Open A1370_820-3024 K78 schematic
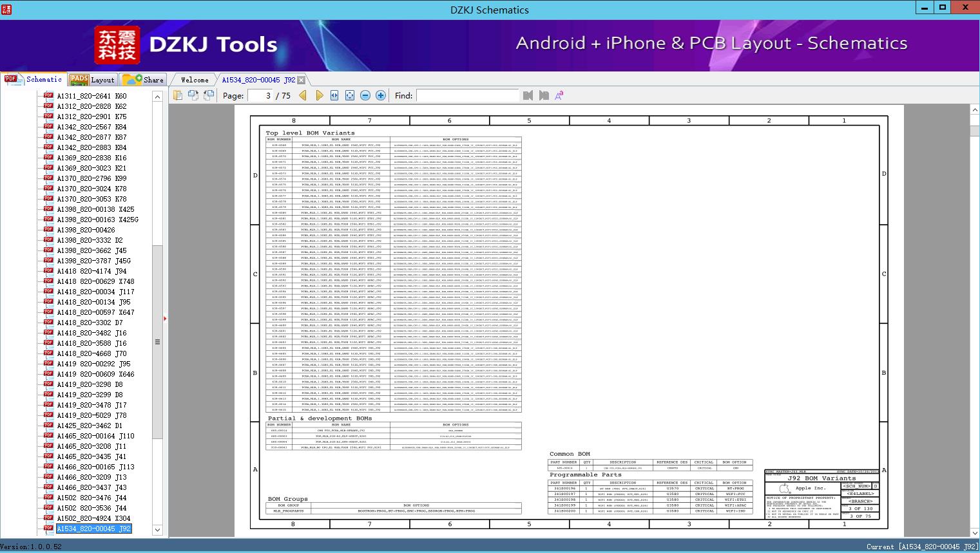980x553 pixels. [91, 189]
